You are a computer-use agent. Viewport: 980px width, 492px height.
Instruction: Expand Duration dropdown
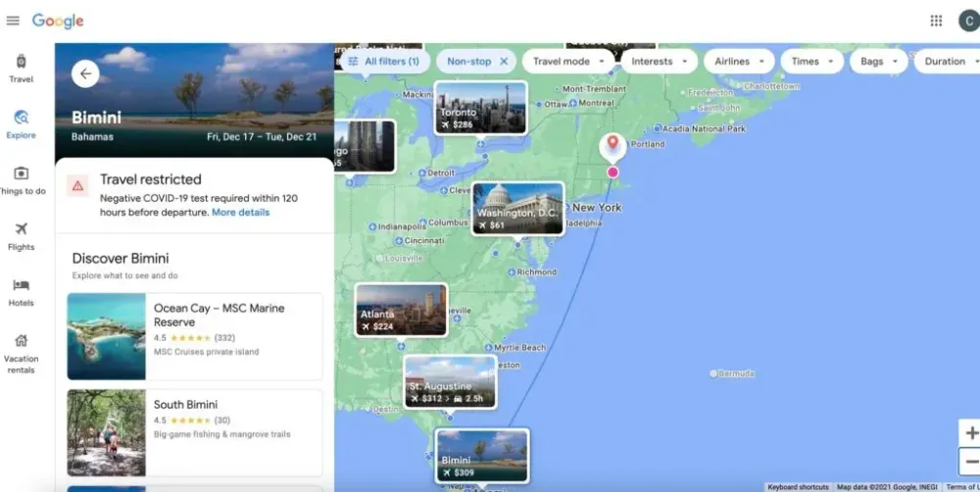[949, 62]
